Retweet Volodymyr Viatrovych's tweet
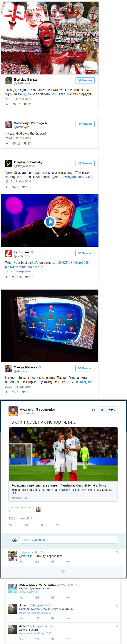Viewport: 127px width, 644px height. (14, 144)
